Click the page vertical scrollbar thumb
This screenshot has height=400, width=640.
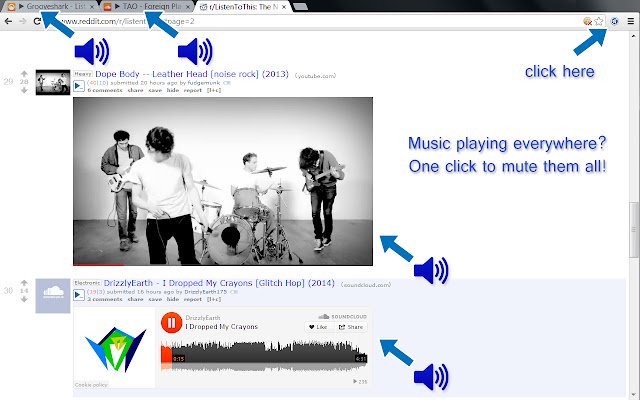[x=633, y=229]
